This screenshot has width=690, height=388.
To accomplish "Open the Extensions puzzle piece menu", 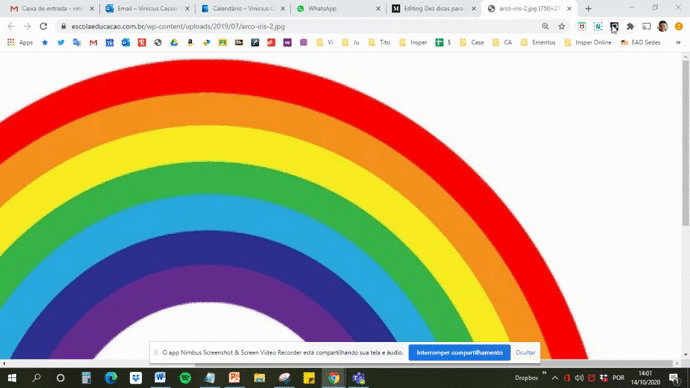I will (x=630, y=26).
